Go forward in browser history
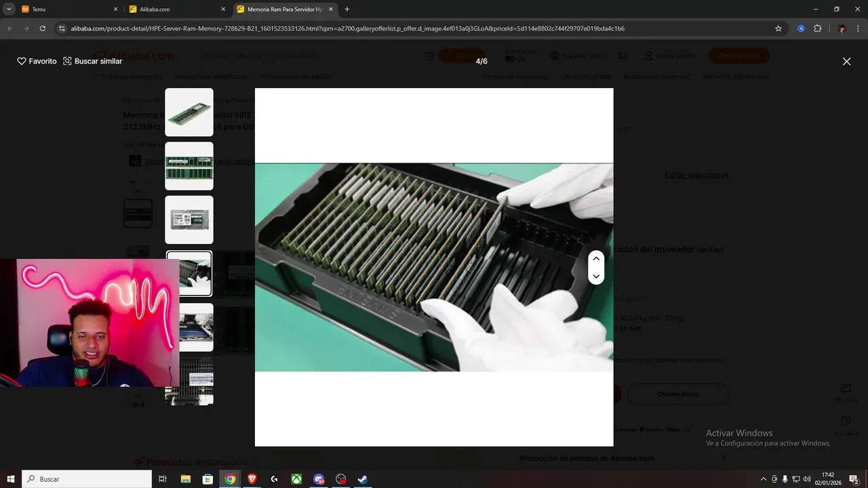This screenshot has width=868, height=488. [x=26, y=28]
